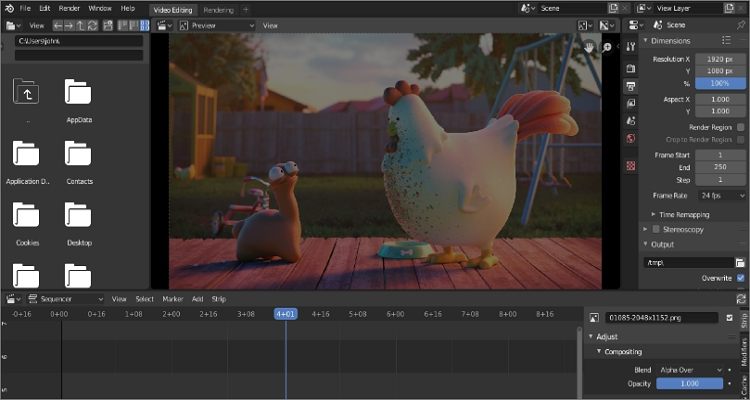Viewport: 750px width, 400px height.
Task: Add a new view layer icon
Action: tap(728, 8)
